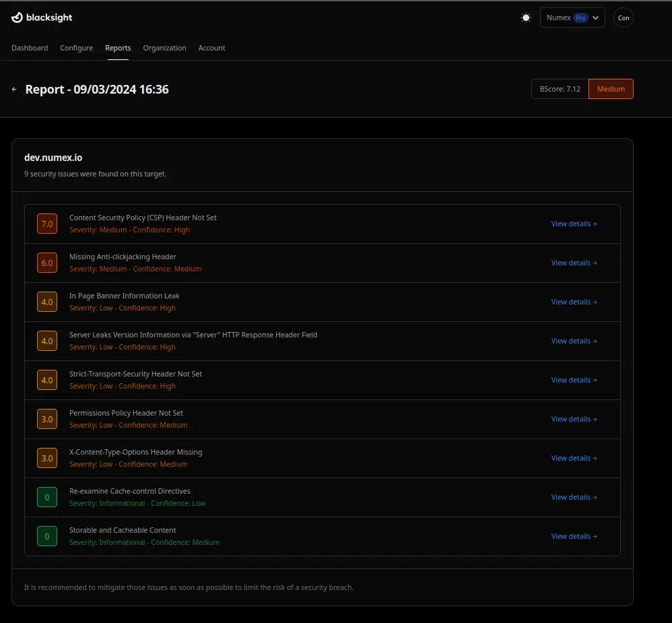Switch to the Dashboard tab
Viewport: 672px width, 623px height.
[x=30, y=48]
